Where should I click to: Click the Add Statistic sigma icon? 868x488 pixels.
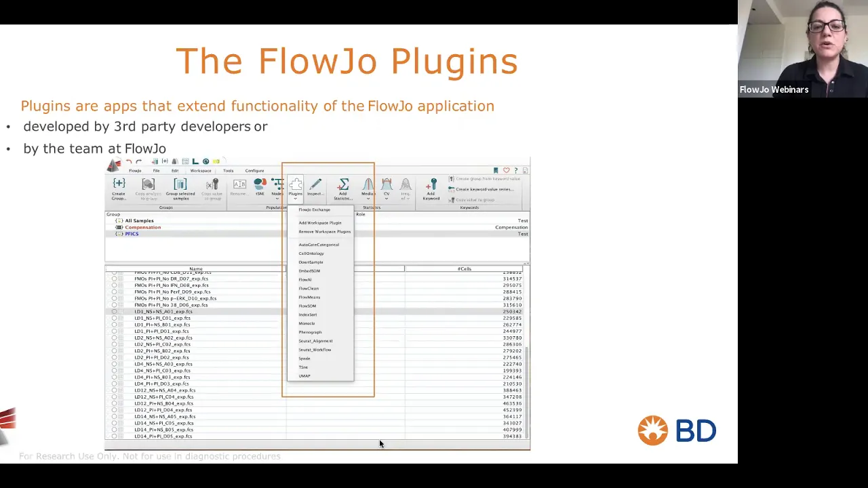343,184
